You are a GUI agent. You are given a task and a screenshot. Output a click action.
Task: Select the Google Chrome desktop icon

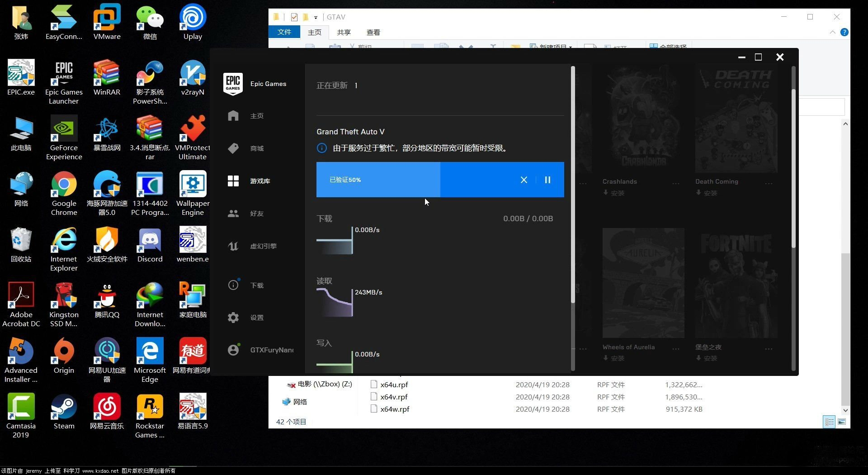click(x=64, y=194)
